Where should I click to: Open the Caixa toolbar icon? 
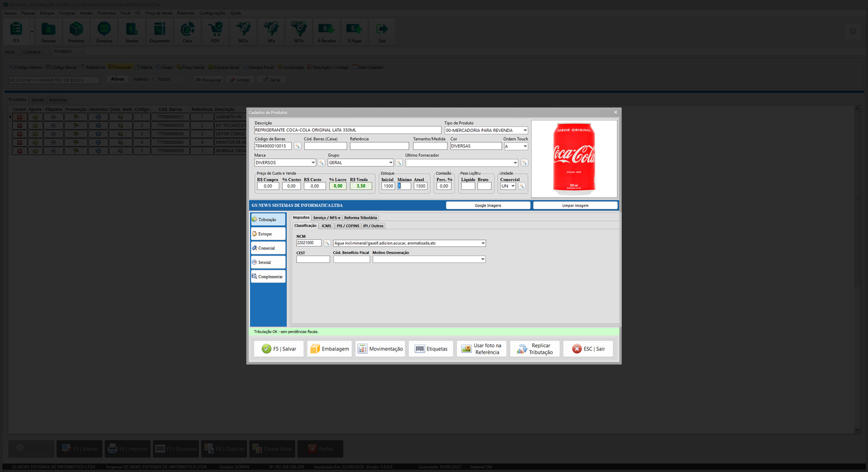(187, 31)
